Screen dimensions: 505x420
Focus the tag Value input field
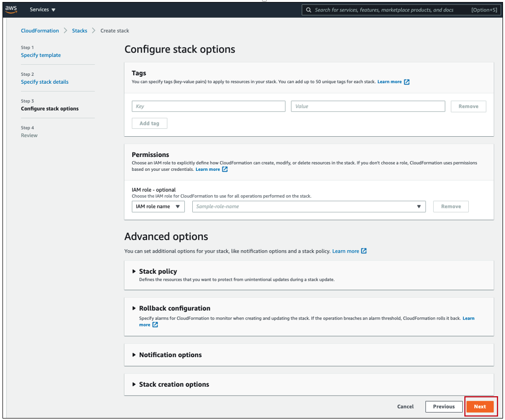pyautogui.click(x=368, y=106)
